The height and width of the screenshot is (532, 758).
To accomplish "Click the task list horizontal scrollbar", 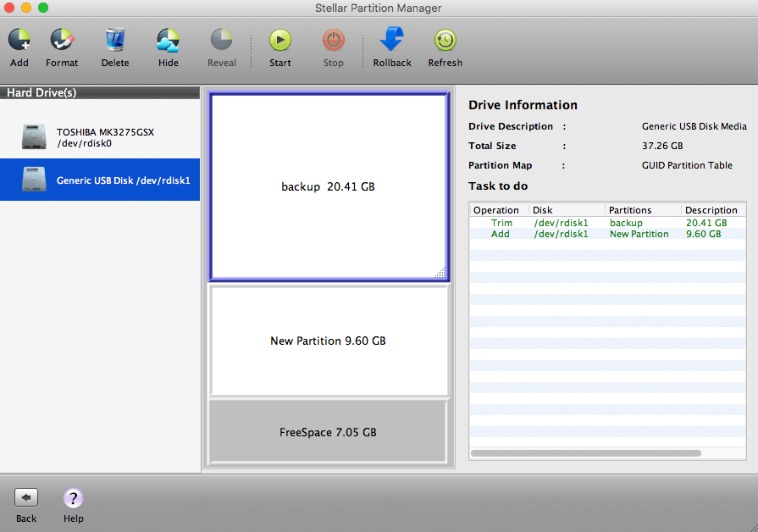I will tap(586, 453).
